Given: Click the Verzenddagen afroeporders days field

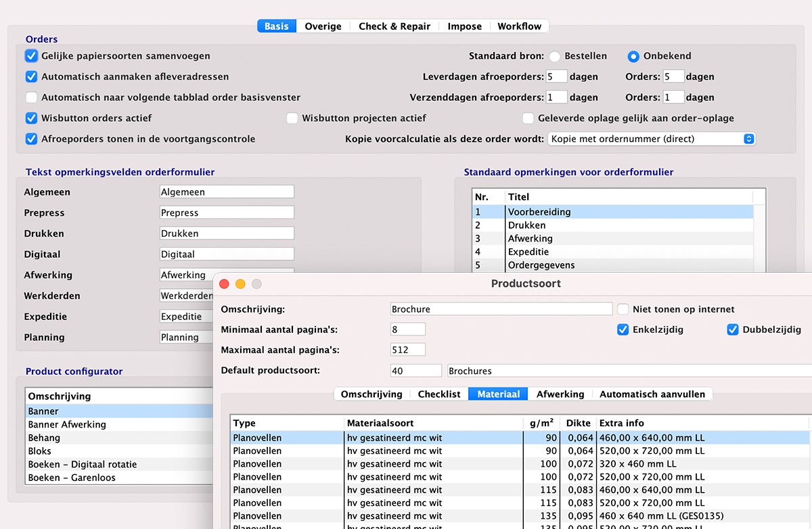Looking at the screenshot, I should (557, 97).
